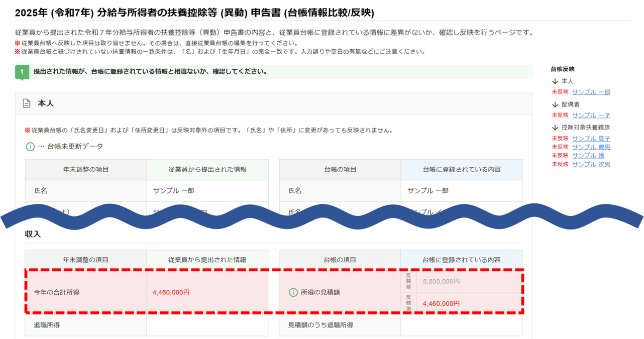Click the info icon beside 所得の見積額
Viewport: 644px width, 339px height.
click(293, 292)
